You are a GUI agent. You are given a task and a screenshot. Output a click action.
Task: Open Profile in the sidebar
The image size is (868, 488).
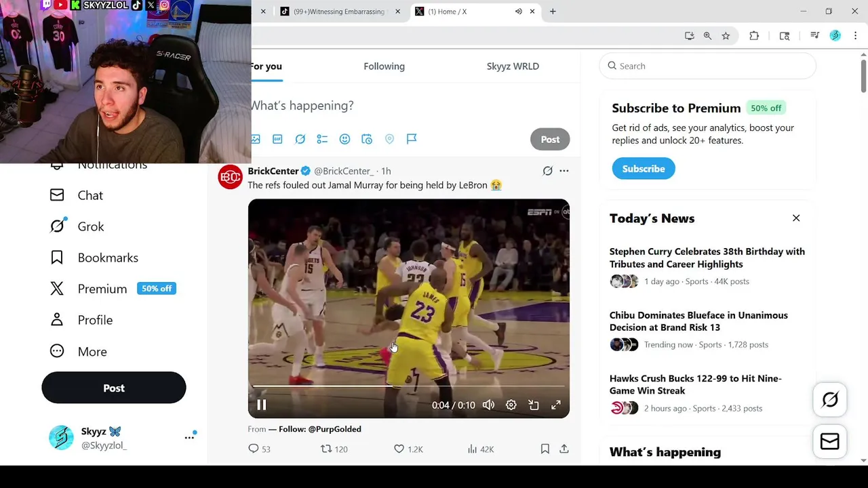pyautogui.click(x=81, y=320)
